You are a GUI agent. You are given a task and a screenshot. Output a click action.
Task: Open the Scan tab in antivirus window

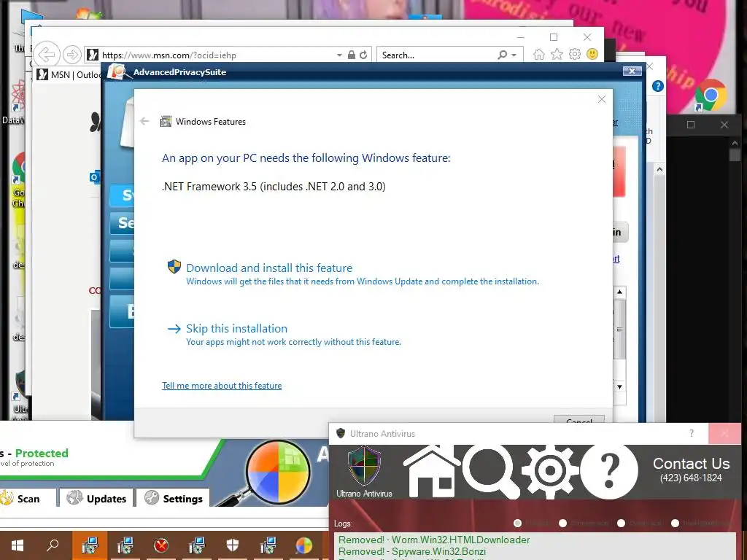tap(28, 499)
